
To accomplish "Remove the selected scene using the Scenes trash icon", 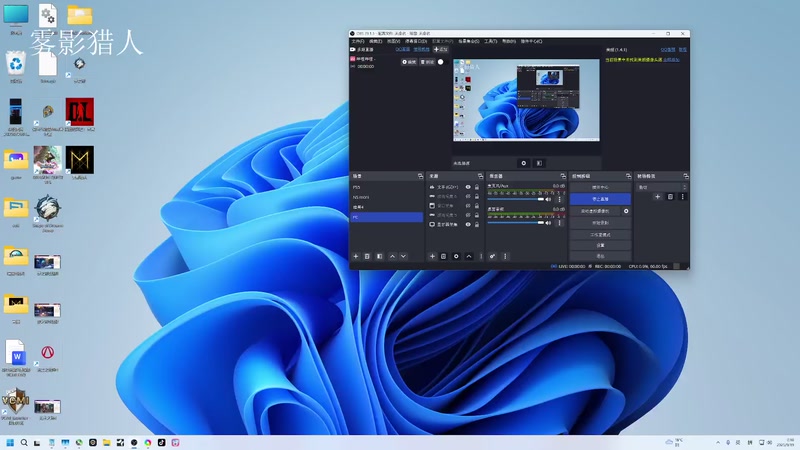I will 367,256.
